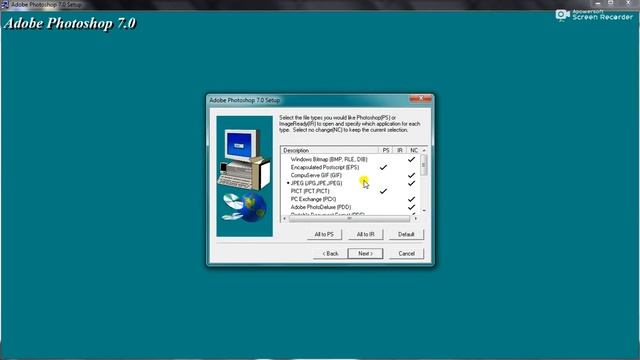Toggle NC checkmark for Windows Bitmap row
The height and width of the screenshot is (360, 640).
(x=411, y=159)
